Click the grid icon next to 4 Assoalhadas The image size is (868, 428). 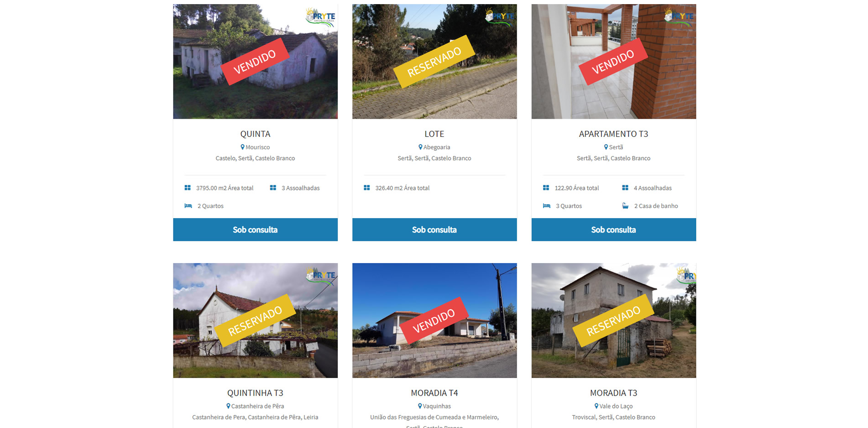coord(625,188)
